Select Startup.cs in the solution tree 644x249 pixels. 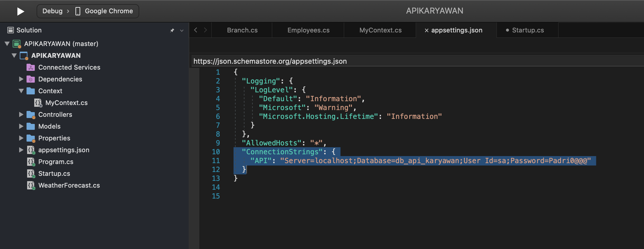(x=54, y=173)
